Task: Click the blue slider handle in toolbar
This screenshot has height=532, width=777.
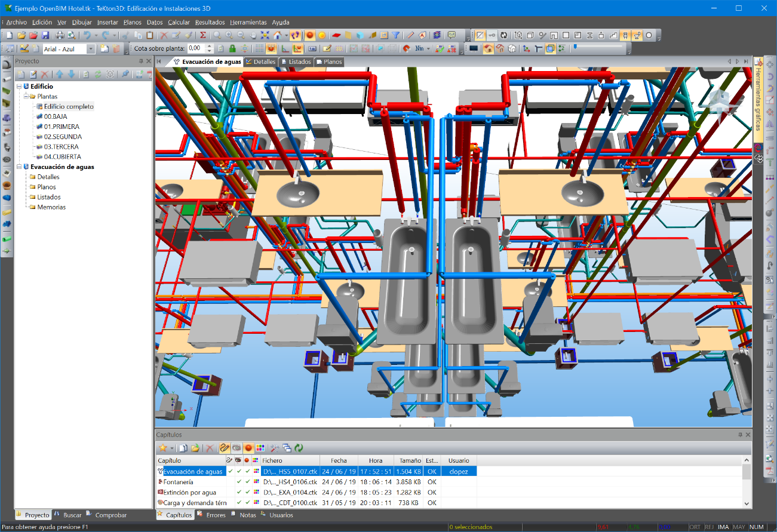Action: [575, 47]
